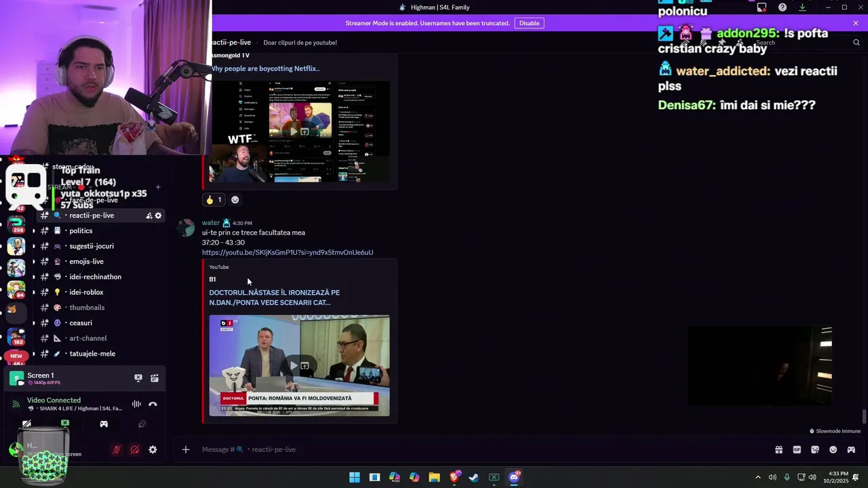The height and width of the screenshot is (488, 868).
Task: Disable Streamer Mode from the banner
Action: (x=529, y=23)
